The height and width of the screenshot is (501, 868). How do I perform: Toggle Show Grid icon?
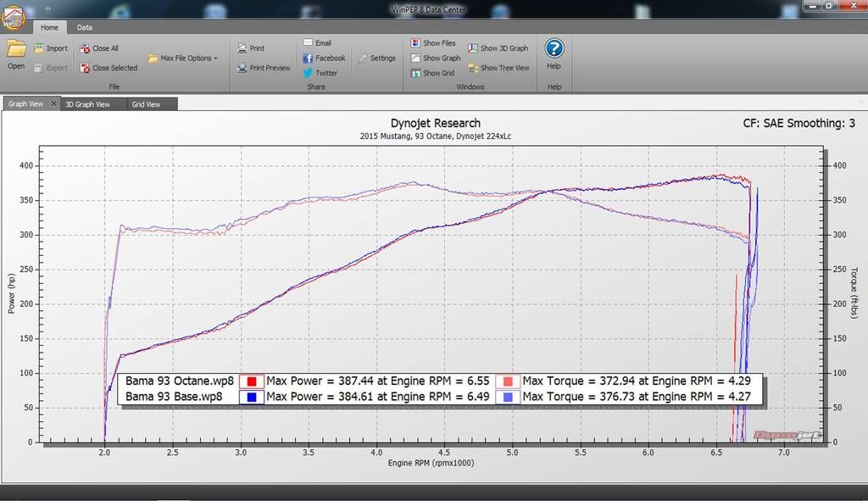coord(415,73)
